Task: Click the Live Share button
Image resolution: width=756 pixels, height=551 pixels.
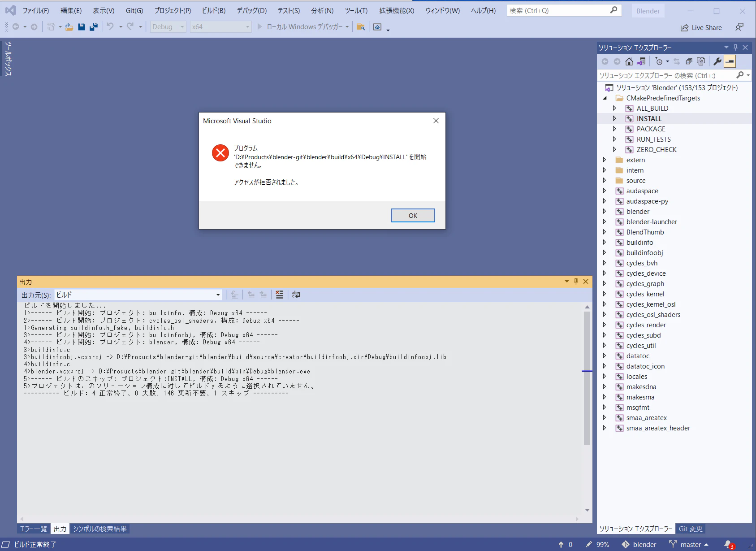Action: pos(701,27)
